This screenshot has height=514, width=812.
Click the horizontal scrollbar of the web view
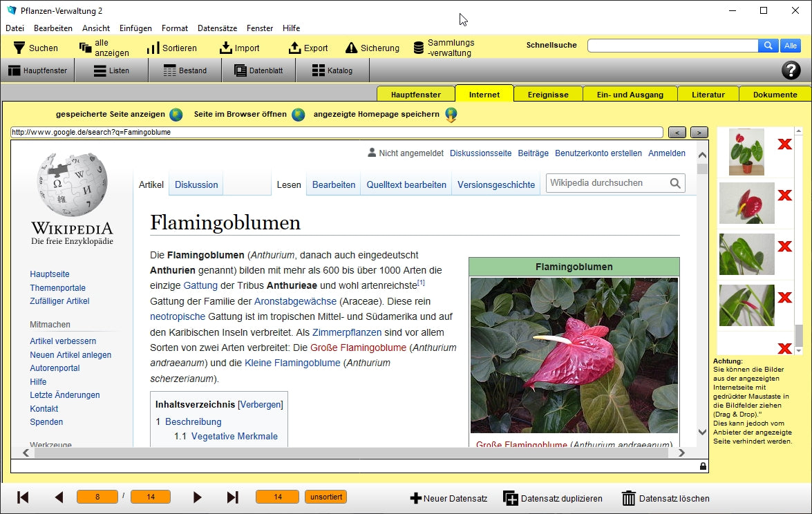tap(346, 453)
